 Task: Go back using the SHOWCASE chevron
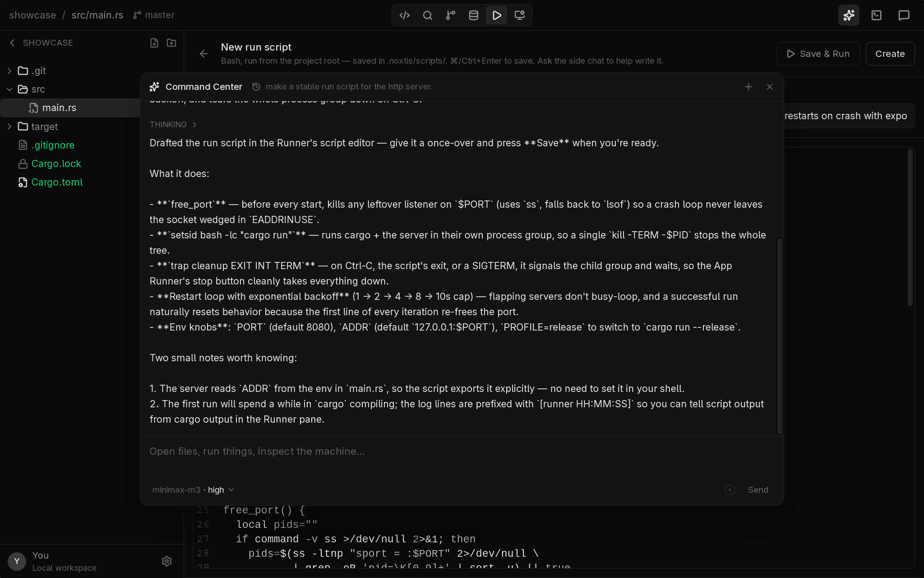[x=12, y=43]
